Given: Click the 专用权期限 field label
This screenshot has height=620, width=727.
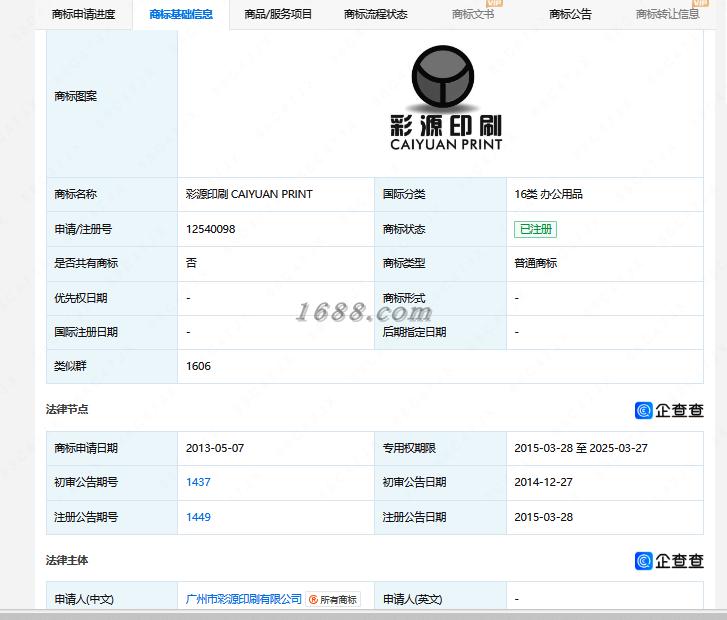Looking at the screenshot, I should (409, 448).
